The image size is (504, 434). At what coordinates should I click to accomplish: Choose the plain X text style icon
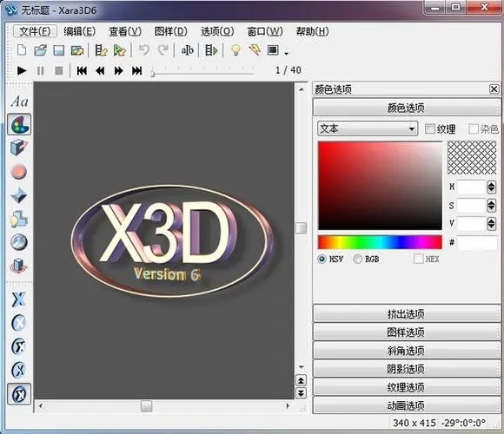(18, 299)
